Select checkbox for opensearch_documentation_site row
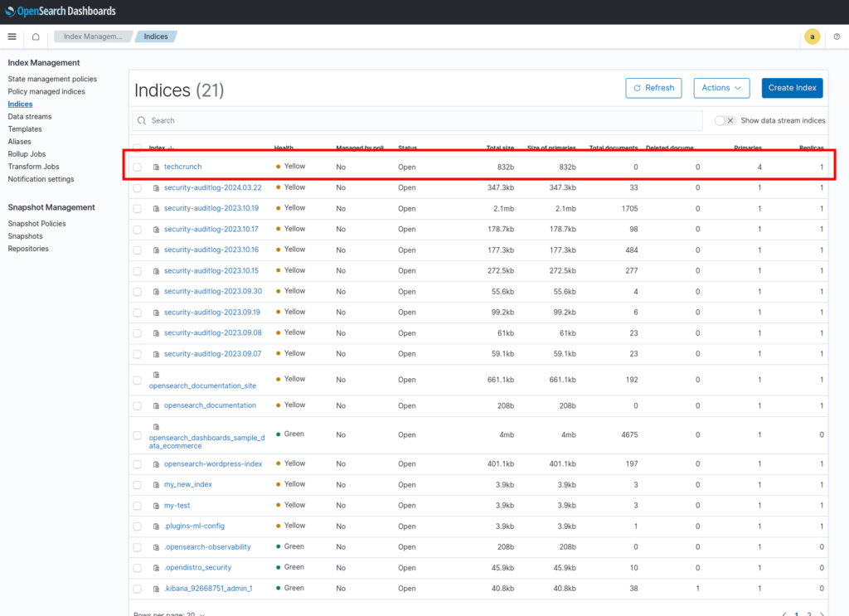The height and width of the screenshot is (616, 849). [138, 380]
